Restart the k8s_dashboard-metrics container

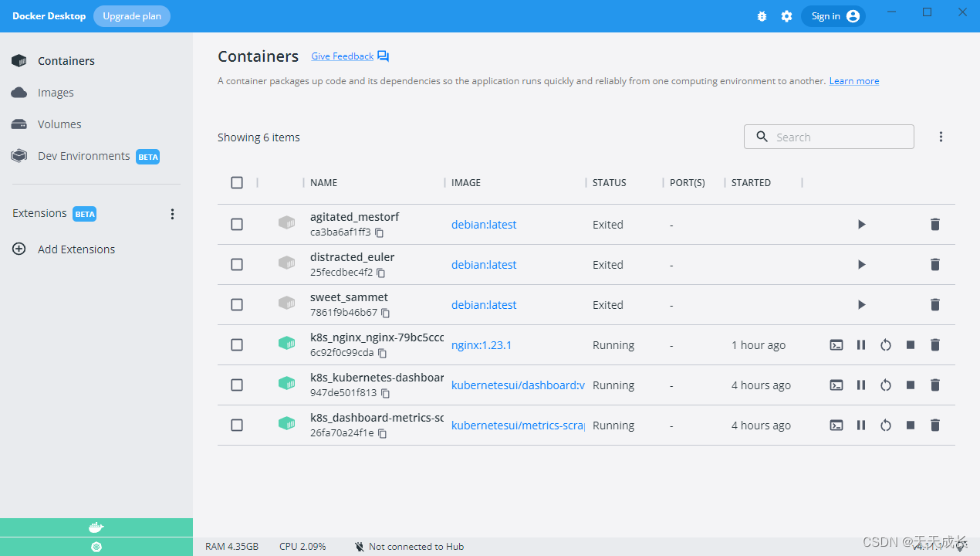click(x=886, y=425)
